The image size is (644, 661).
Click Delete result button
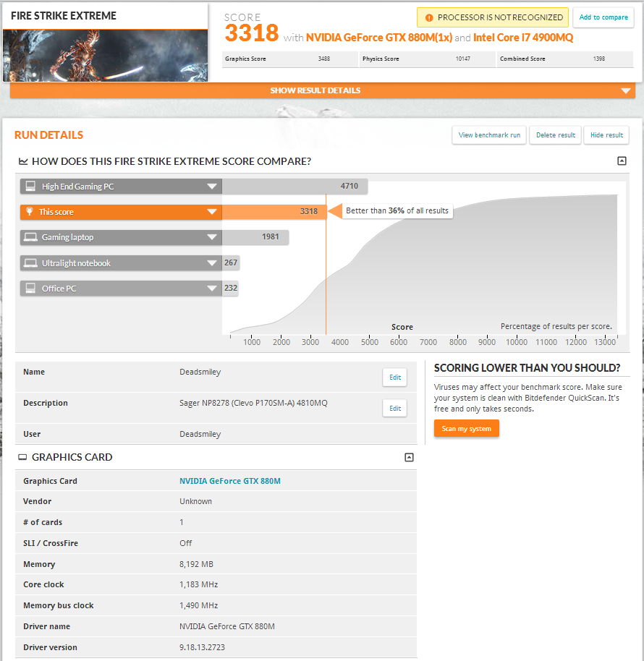(556, 135)
